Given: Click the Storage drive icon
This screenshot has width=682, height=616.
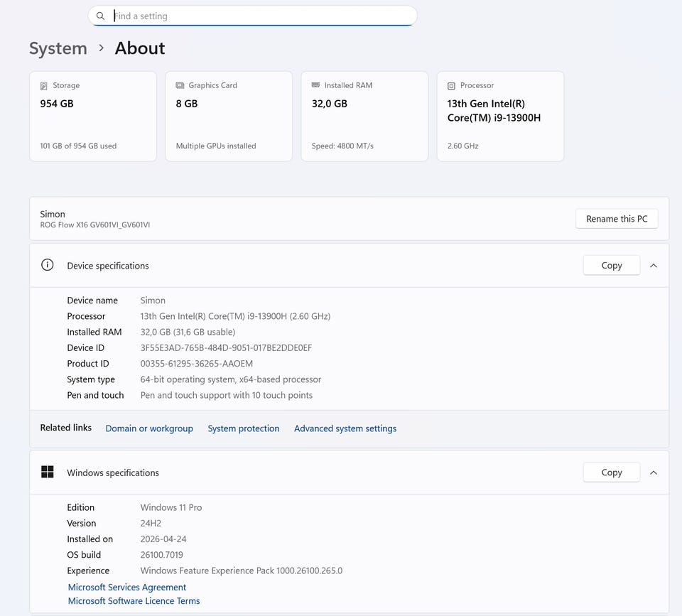Looking at the screenshot, I should (44, 85).
